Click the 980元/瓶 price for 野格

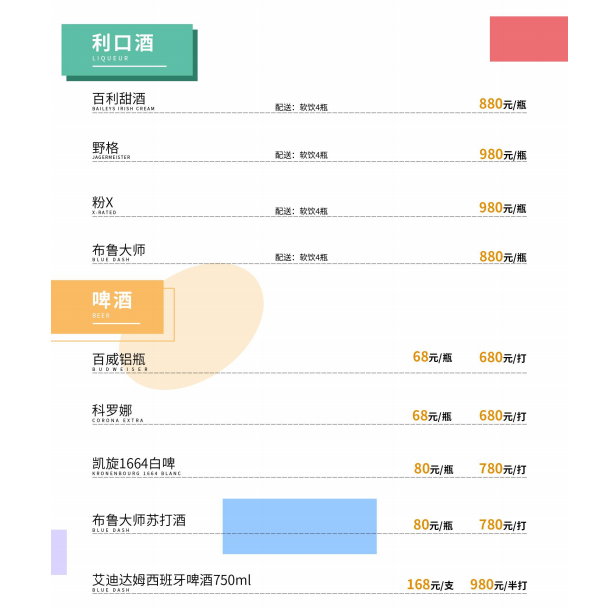[502, 154]
